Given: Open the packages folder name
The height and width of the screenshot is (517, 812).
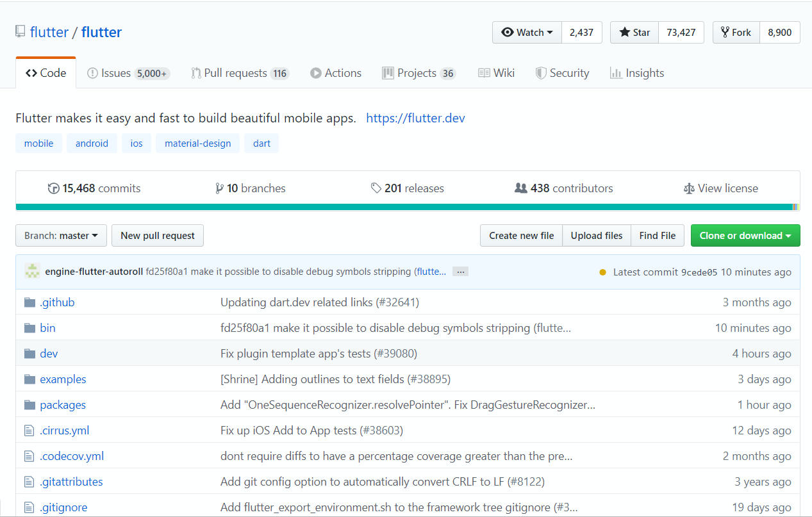Looking at the screenshot, I should pos(63,405).
